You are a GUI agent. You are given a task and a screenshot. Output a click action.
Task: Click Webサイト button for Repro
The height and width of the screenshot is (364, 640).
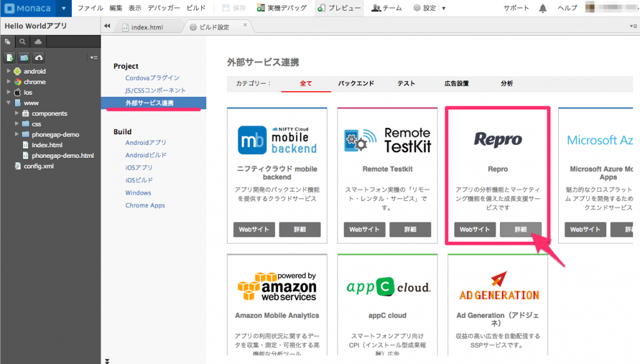pyautogui.click(x=475, y=230)
